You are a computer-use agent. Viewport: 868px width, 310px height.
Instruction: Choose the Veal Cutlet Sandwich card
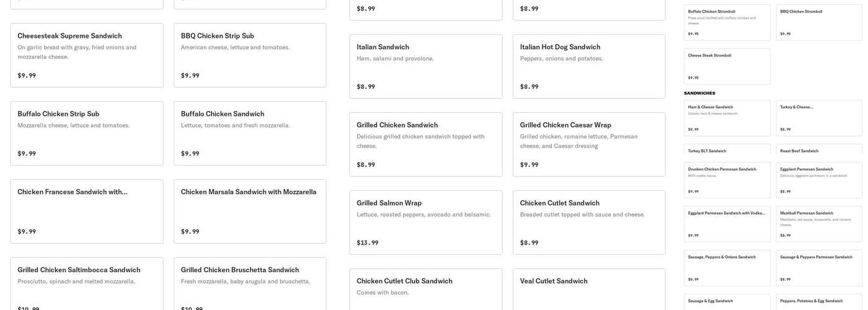[x=589, y=289]
